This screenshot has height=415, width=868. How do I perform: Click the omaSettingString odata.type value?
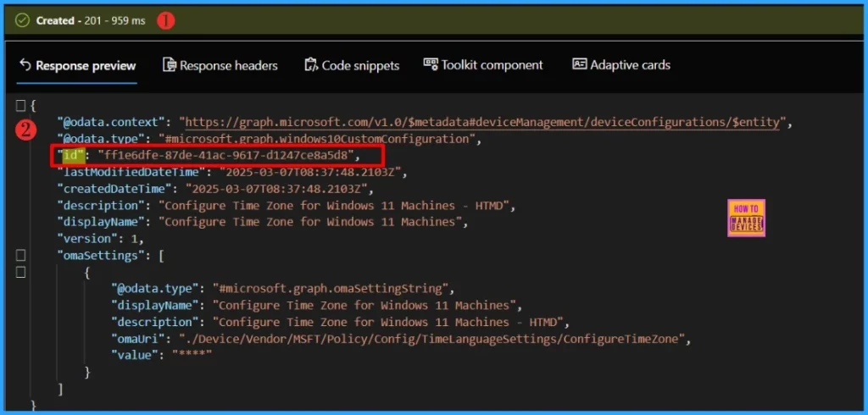click(x=331, y=288)
